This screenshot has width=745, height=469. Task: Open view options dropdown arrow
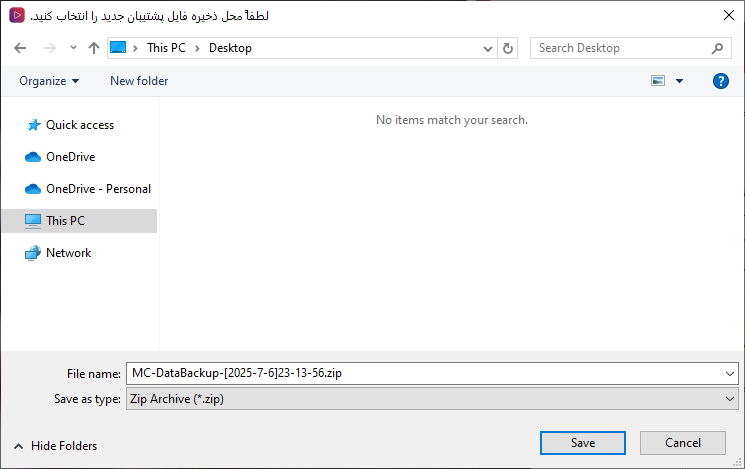tap(679, 81)
